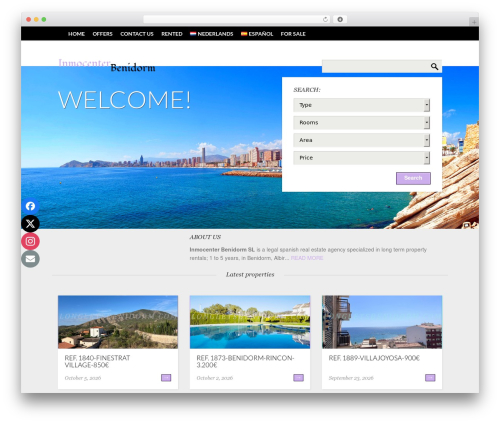Open the X (Twitter) share icon
This screenshot has width=500, height=423.
coord(30,224)
